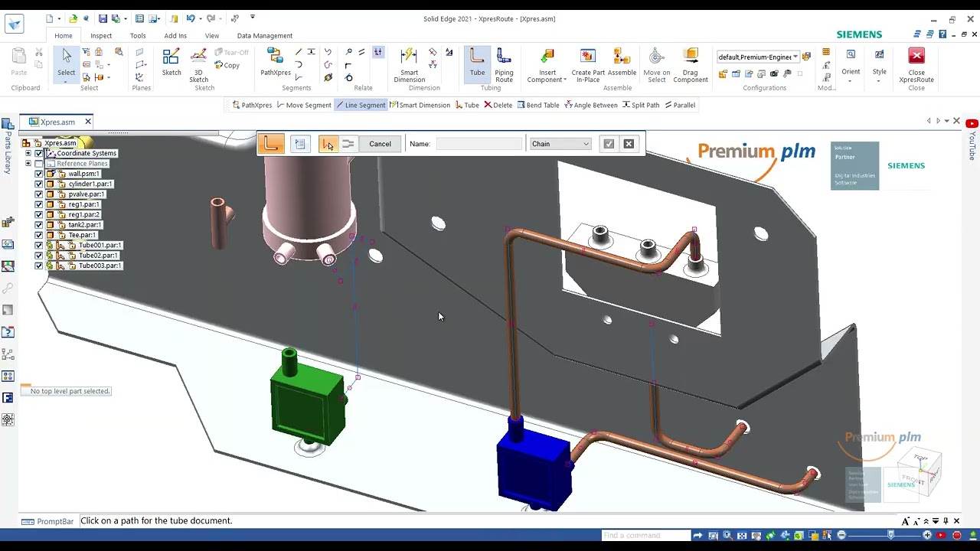Open tube options in command bar

point(300,144)
